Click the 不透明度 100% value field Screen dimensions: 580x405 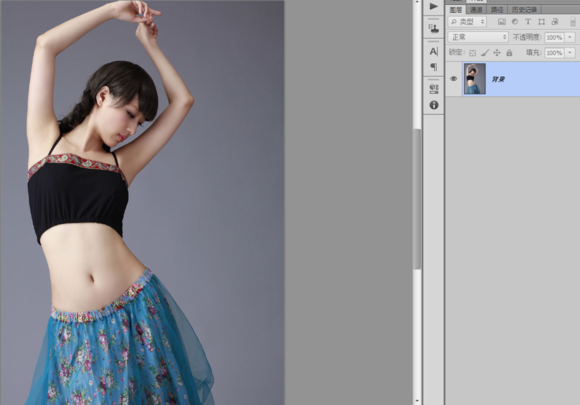pyautogui.click(x=554, y=37)
